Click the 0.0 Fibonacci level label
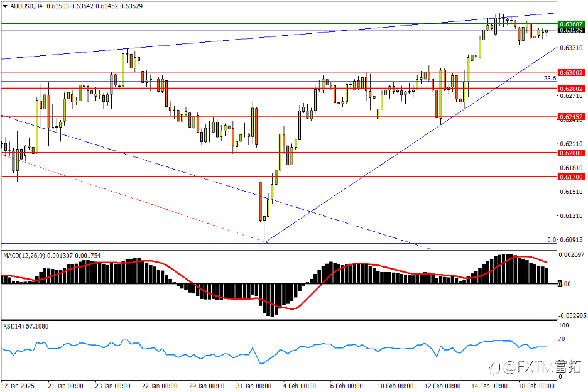 pyautogui.click(x=552, y=240)
